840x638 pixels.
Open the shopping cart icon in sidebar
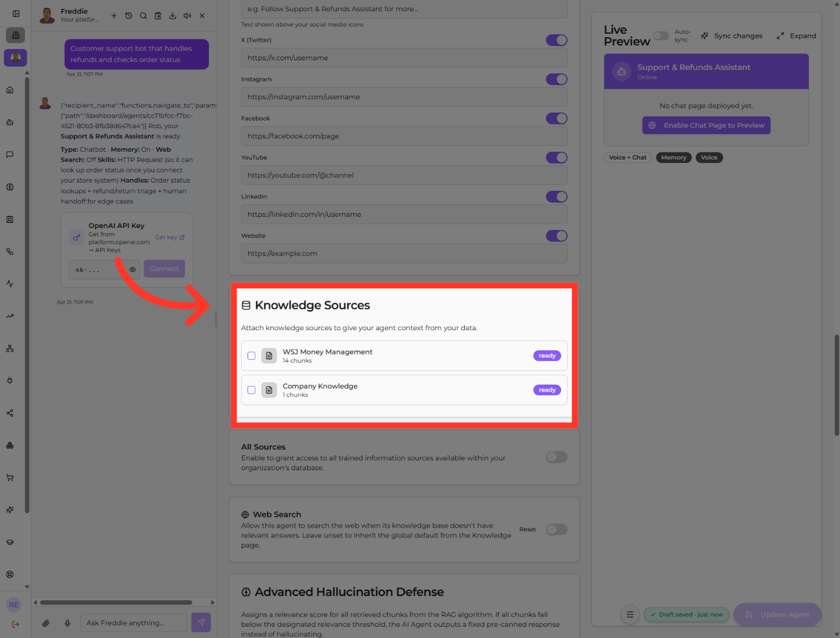coord(10,477)
